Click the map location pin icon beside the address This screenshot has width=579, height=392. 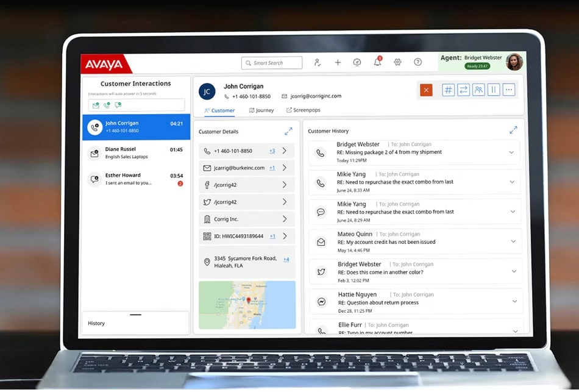click(x=207, y=262)
